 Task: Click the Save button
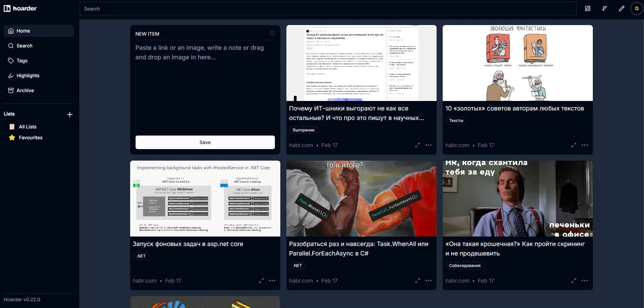(205, 142)
